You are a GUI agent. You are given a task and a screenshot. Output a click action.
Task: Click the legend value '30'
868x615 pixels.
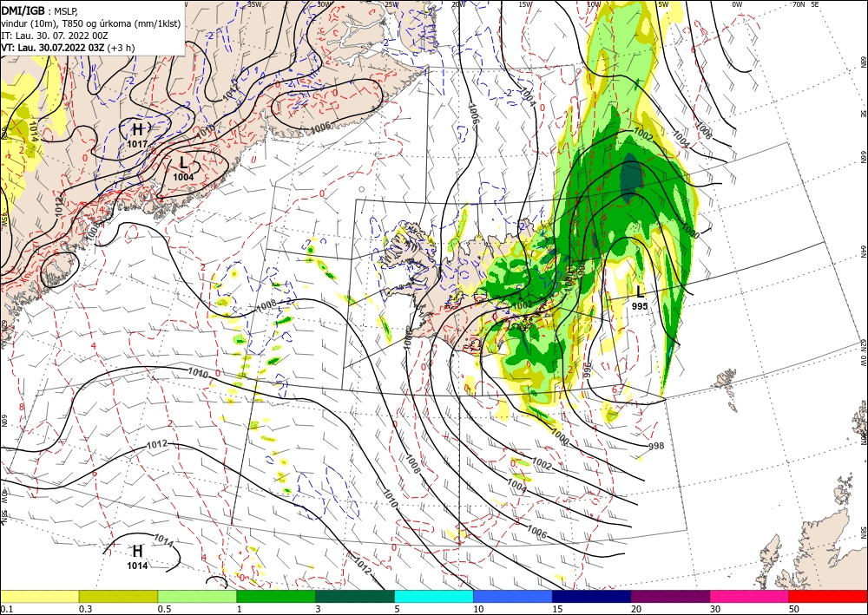(715, 609)
